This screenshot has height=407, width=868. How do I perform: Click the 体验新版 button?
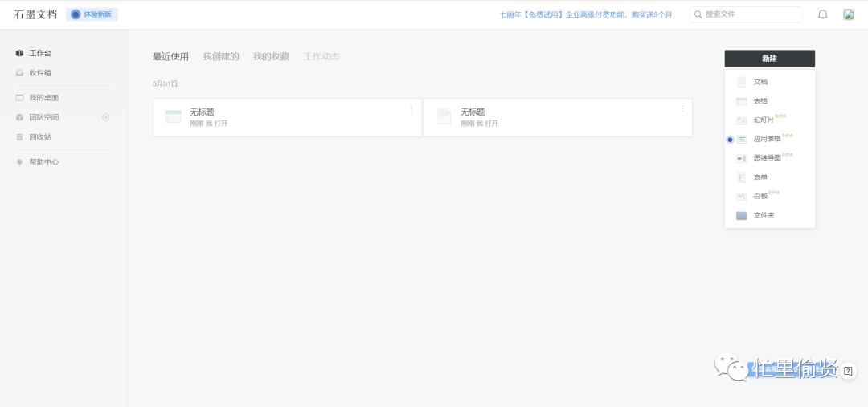coord(92,14)
